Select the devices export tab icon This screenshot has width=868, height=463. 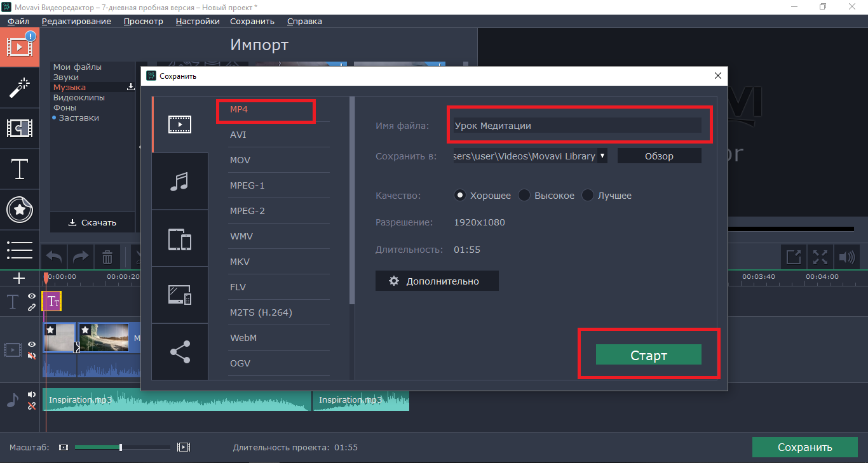(180, 239)
